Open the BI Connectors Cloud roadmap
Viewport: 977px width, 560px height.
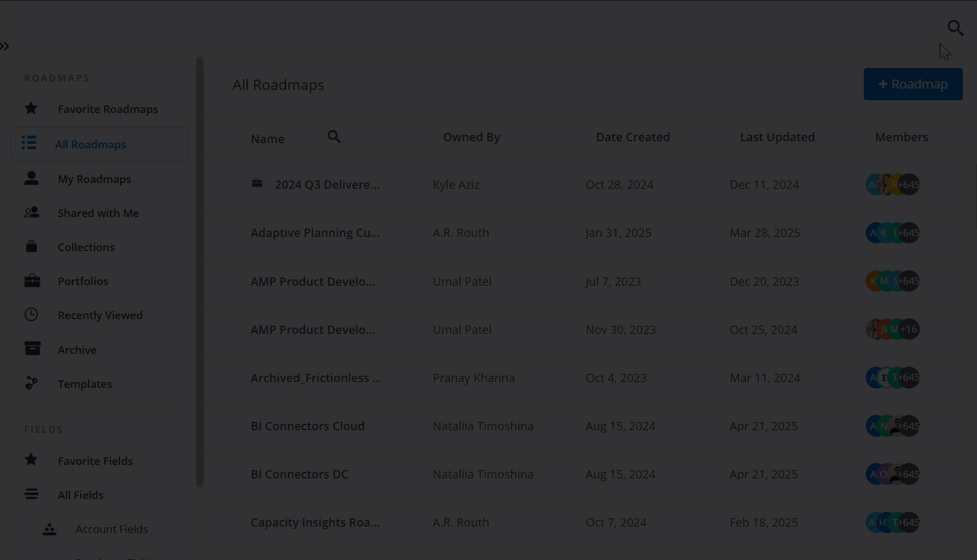coord(307,426)
